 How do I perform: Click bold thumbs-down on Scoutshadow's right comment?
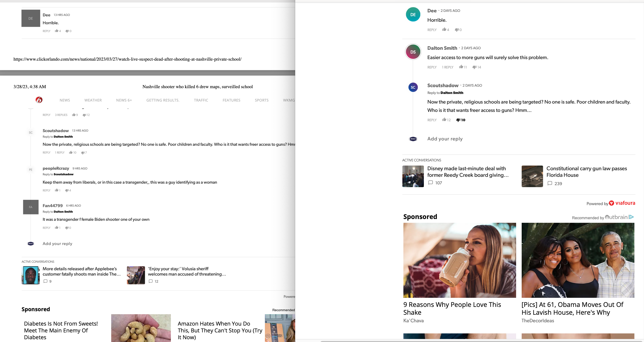[x=458, y=120]
